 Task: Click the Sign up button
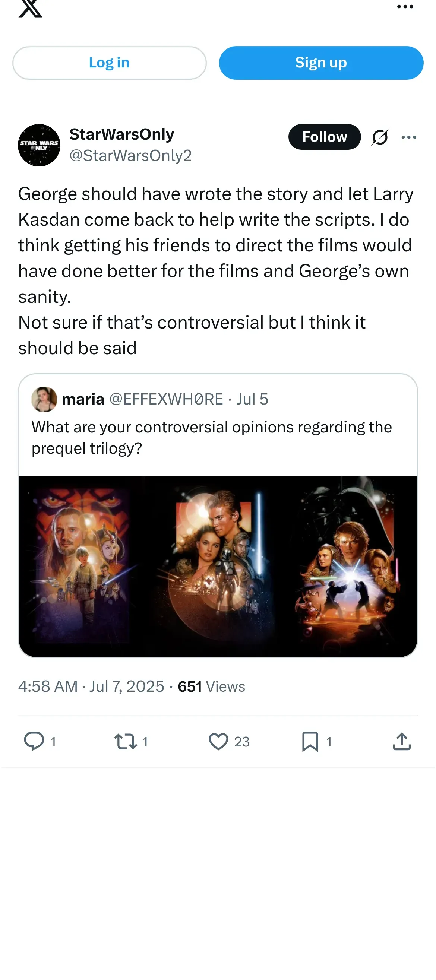coord(321,63)
